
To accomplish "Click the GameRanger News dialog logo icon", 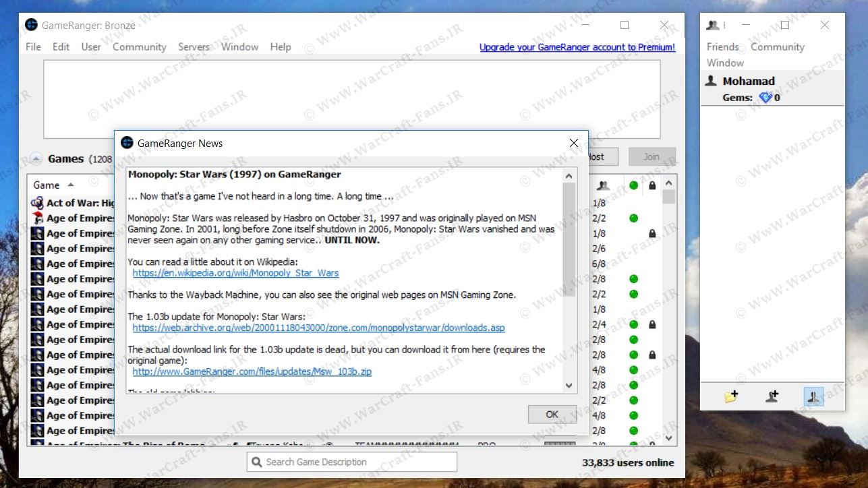I will tap(126, 143).
